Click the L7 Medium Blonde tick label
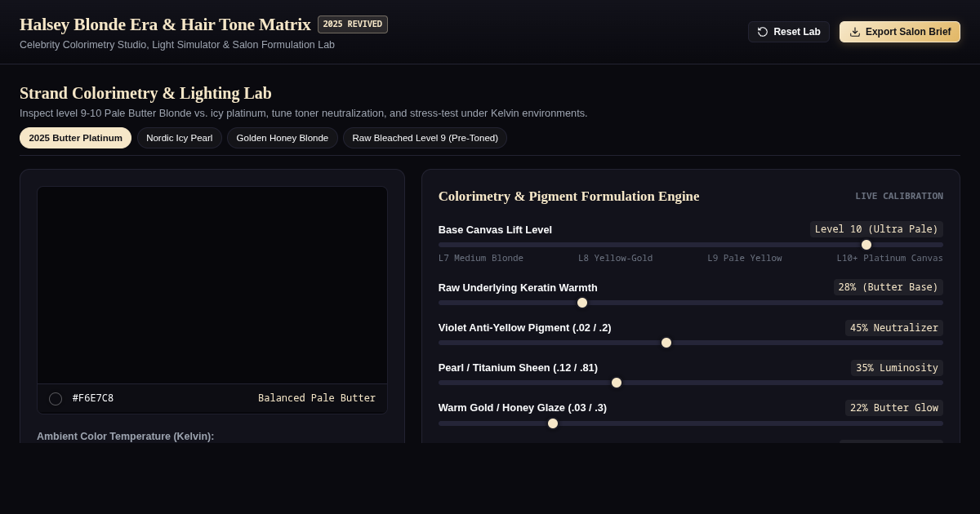 [481, 258]
